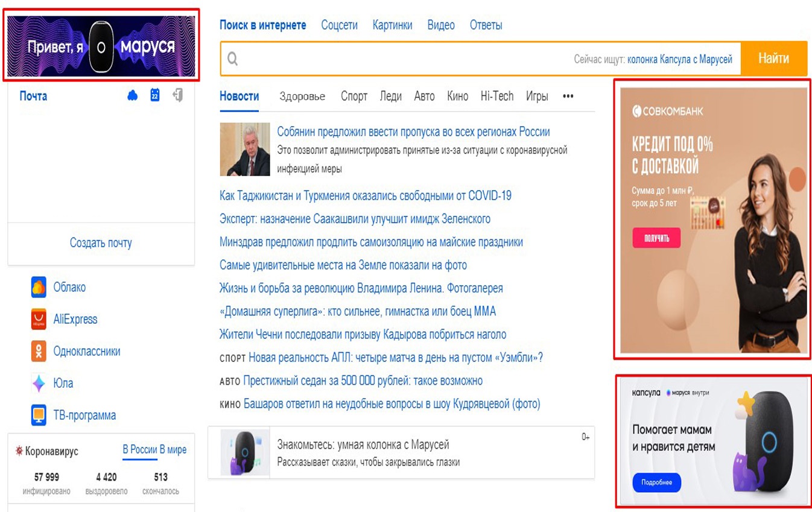The width and height of the screenshot is (812, 512).
Task: Click Подробнее on the Капсула ad
Action: [656, 482]
